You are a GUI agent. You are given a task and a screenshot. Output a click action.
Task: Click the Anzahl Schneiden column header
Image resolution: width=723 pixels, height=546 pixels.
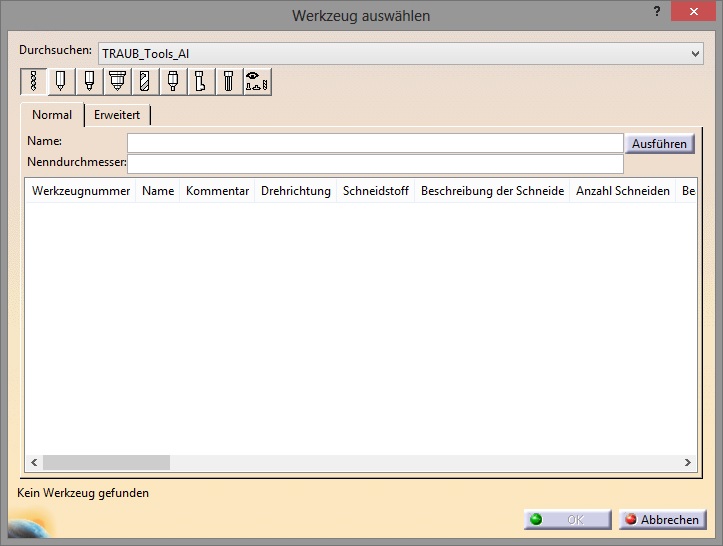click(x=622, y=191)
